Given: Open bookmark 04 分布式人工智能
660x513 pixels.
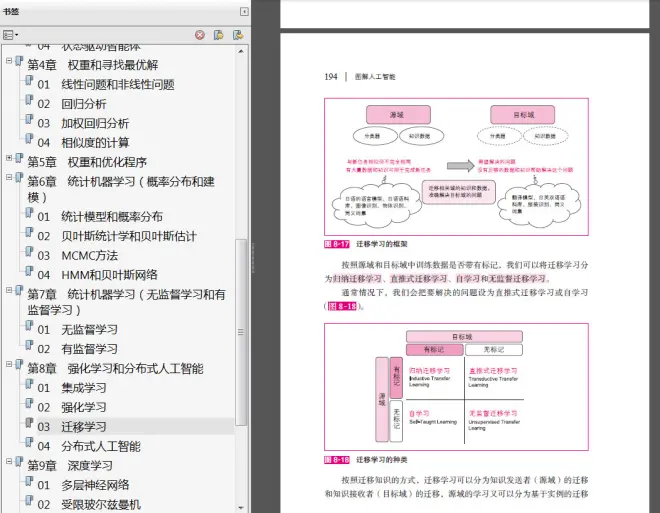Looking at the screenshot, I should (101, 446).
